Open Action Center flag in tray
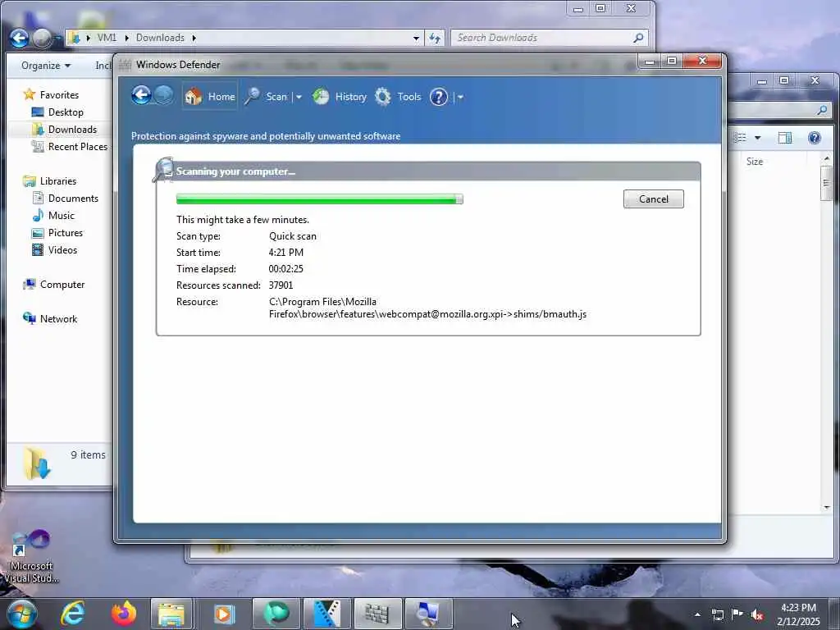This screenshot has width=840, height=630. (737, 614)
